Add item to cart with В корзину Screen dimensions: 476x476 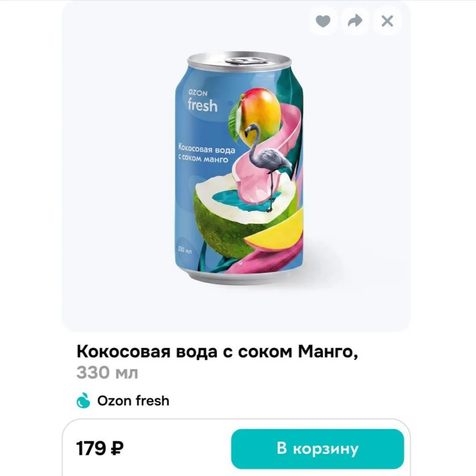318,449
